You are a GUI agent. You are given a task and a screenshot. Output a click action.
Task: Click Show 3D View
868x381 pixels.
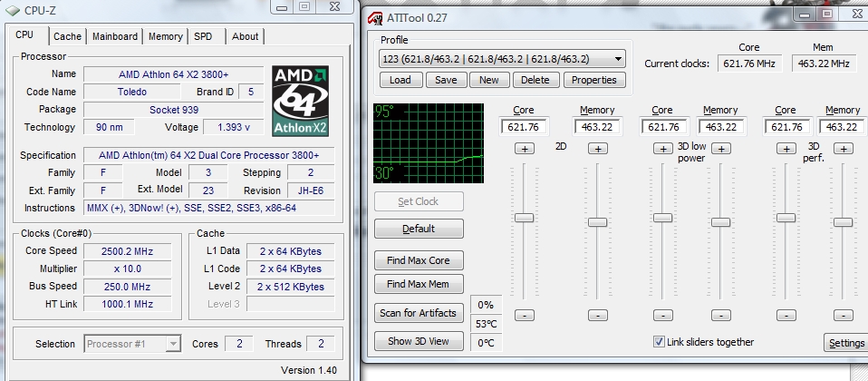(419, 341)
